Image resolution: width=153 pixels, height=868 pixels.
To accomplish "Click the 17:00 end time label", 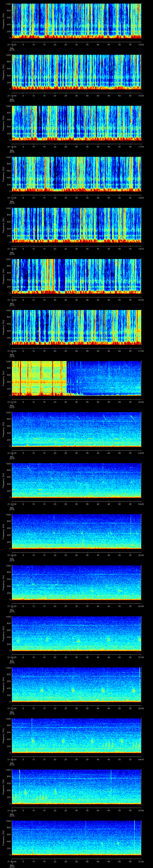I will (141, 147).
